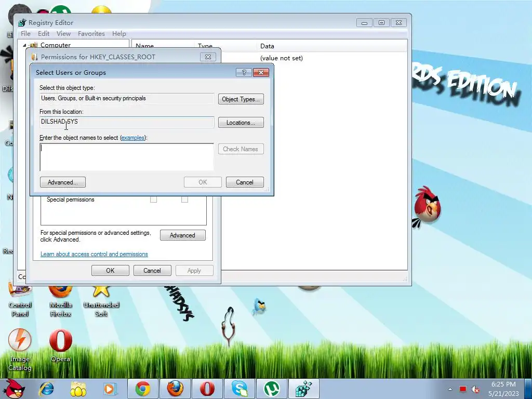Click the help question mark button
Screen dimensions: 532x399
coord(244,72)
